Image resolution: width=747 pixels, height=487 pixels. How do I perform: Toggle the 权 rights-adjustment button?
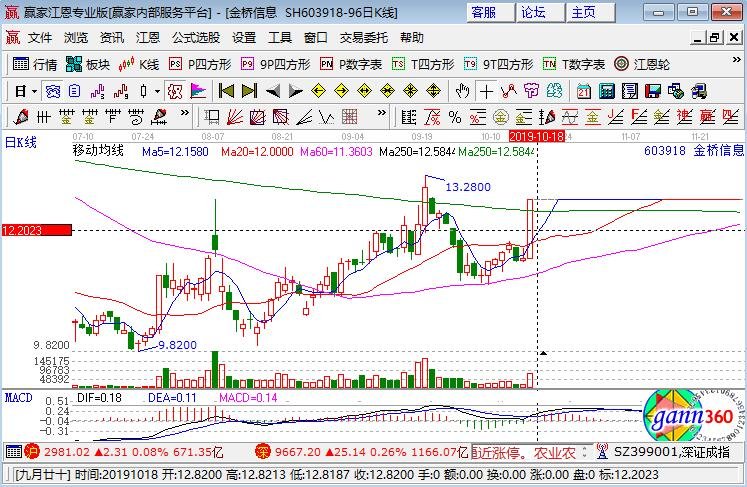pos(175,91)
